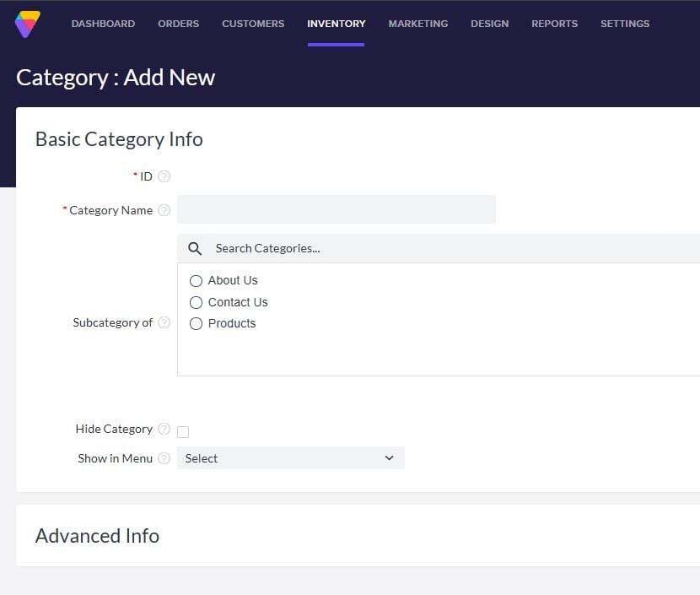Navigate to the Reports section
The width and height of the screenshot is (700, 595).
554,24
